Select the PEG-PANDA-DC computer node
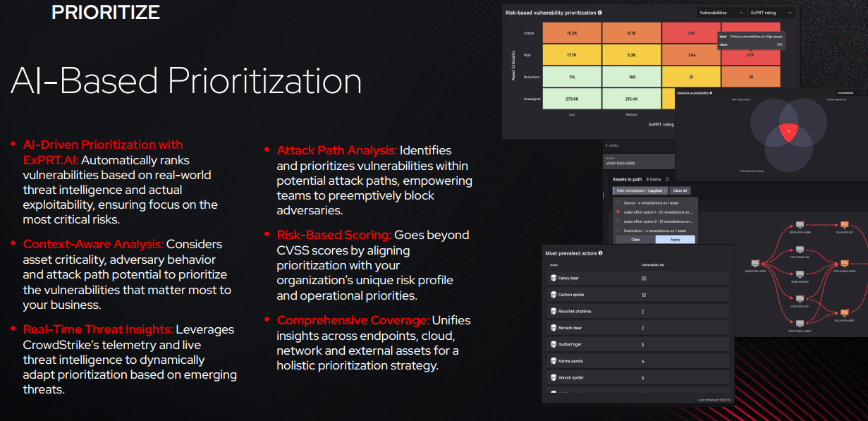The width and height of the screenshot is (868, 421). click(800, 250)
